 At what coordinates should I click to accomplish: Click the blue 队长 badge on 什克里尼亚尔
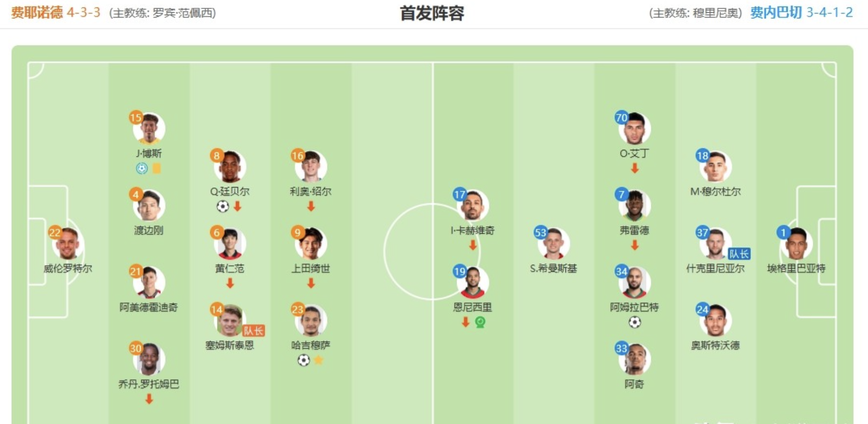coord(739,254)
